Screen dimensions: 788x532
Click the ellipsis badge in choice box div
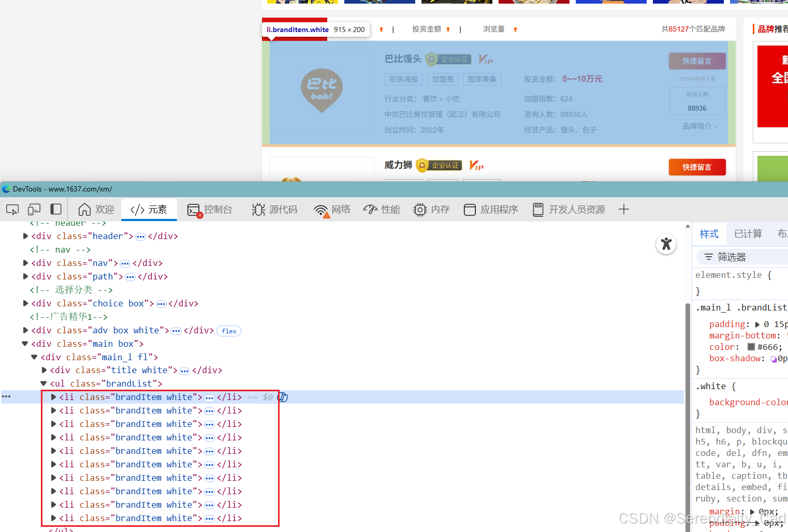click(x=161, y=304)
